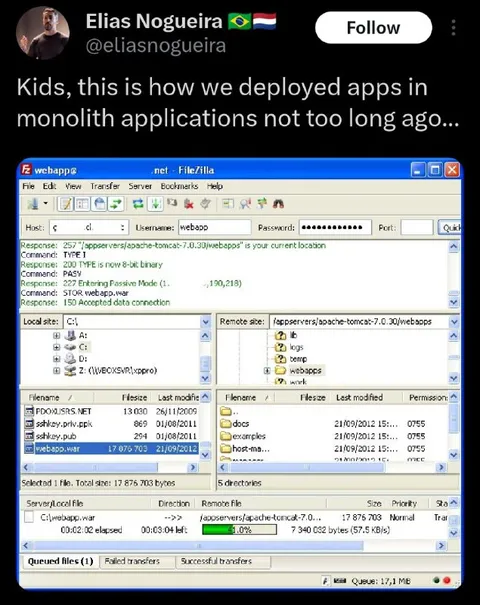Click into the Username field

215,228
